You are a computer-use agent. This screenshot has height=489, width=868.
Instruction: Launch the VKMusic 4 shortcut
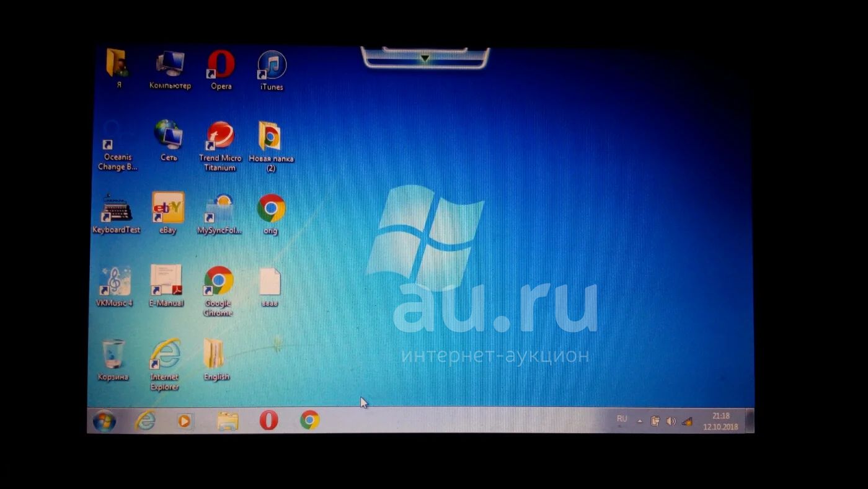point(115,282)
